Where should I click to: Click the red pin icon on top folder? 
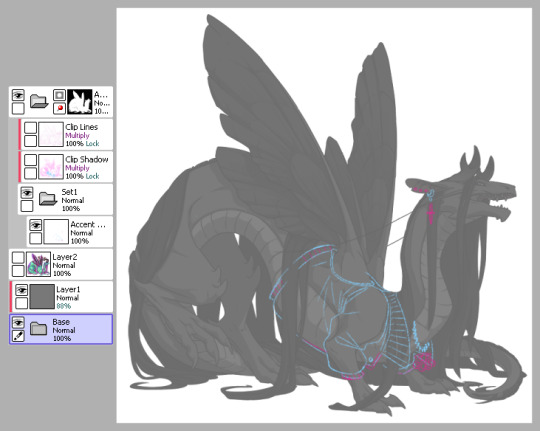[x=59, y=109]
